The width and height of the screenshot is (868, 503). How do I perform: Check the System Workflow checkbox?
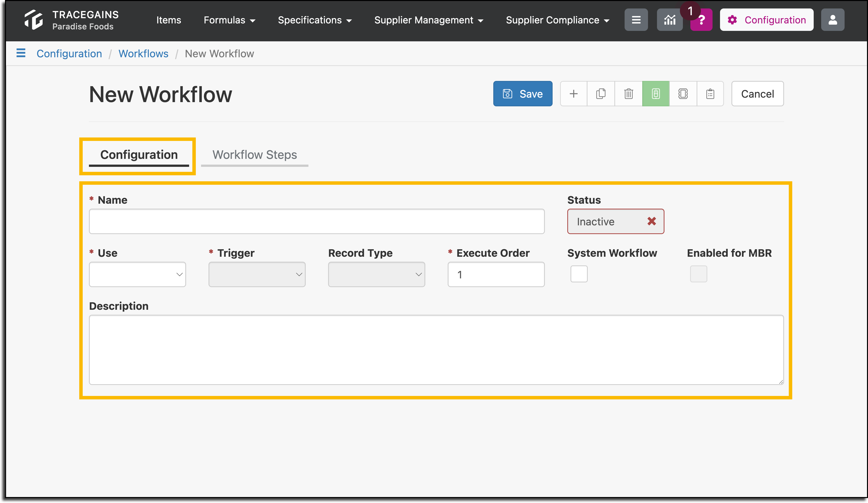(579, 274)
